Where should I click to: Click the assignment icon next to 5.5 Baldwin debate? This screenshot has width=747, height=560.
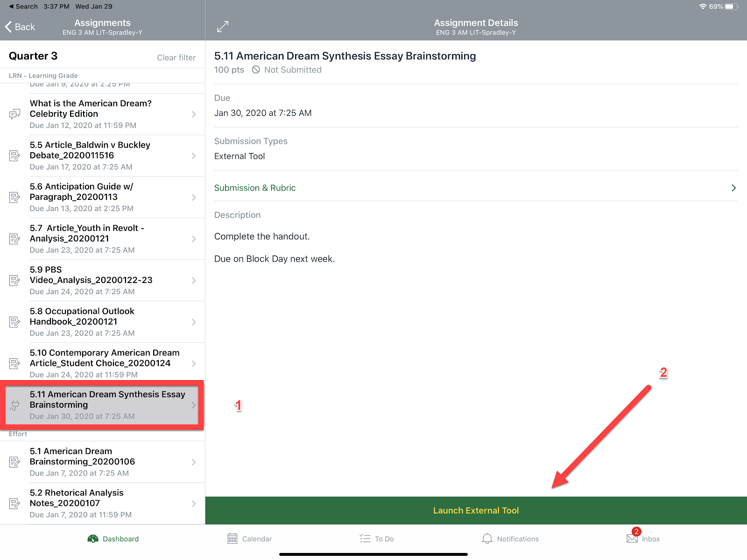click(14, 156)
